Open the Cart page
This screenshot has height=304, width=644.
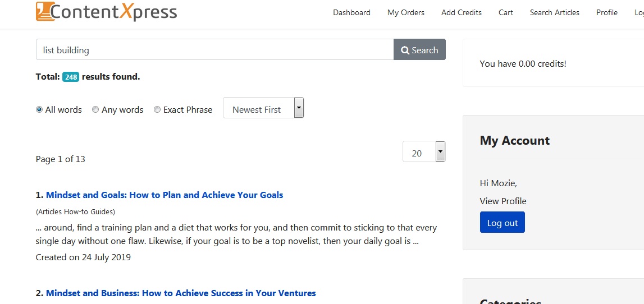pos(505,13)
